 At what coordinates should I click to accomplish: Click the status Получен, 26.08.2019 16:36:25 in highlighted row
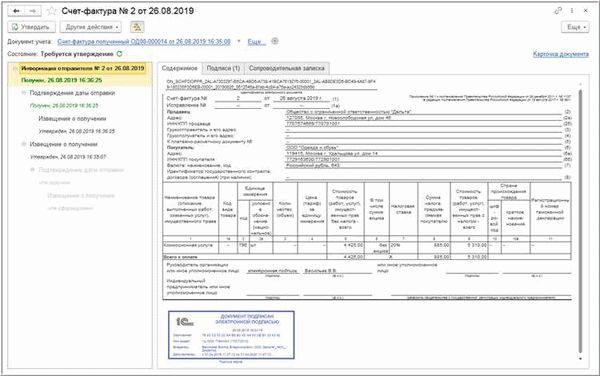(62, 80)
